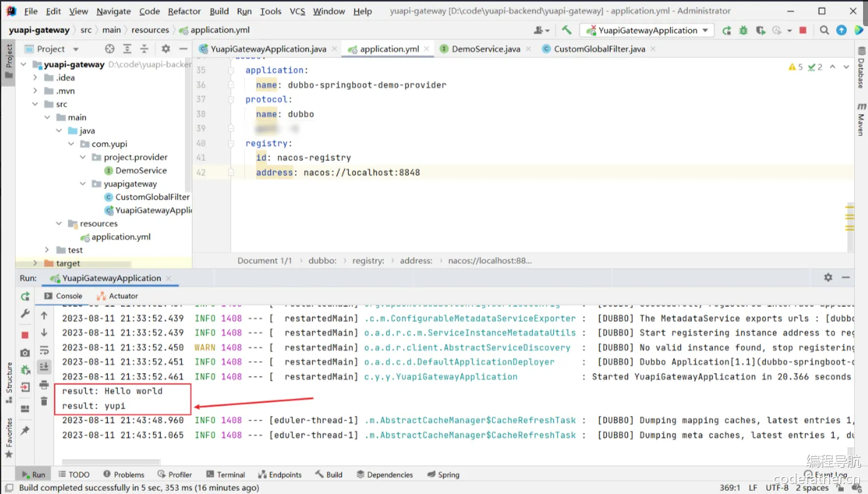This screenshot has height=494, width=868.
Task: Toggle the Favorites tool window
Action: [9, 438]
